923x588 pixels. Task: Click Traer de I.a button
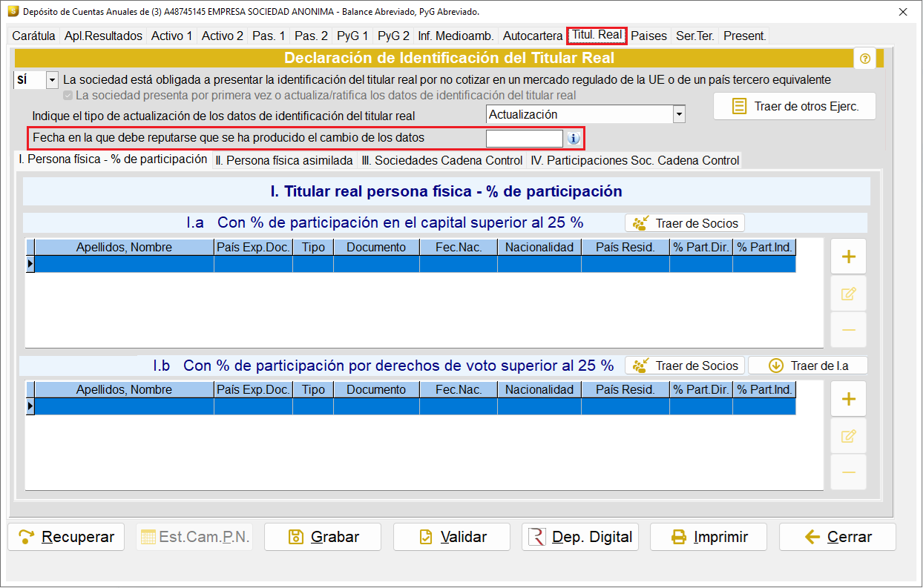pyautogui.click(x=808, y=366)
